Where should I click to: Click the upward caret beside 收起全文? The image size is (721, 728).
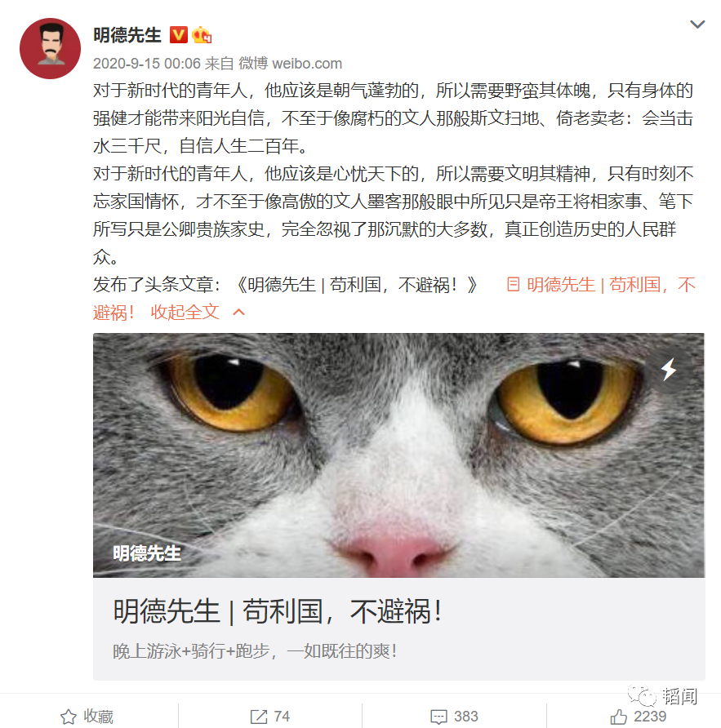click(x=238, y=312)
